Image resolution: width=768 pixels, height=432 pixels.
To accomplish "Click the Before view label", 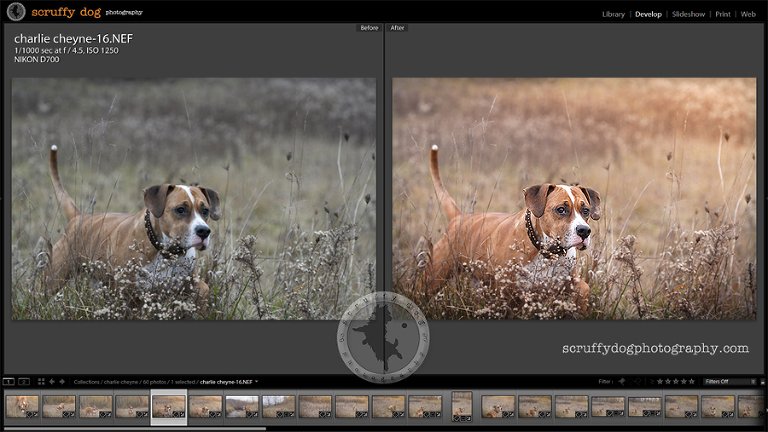I will pyautogui.click(x=369, y=28).
